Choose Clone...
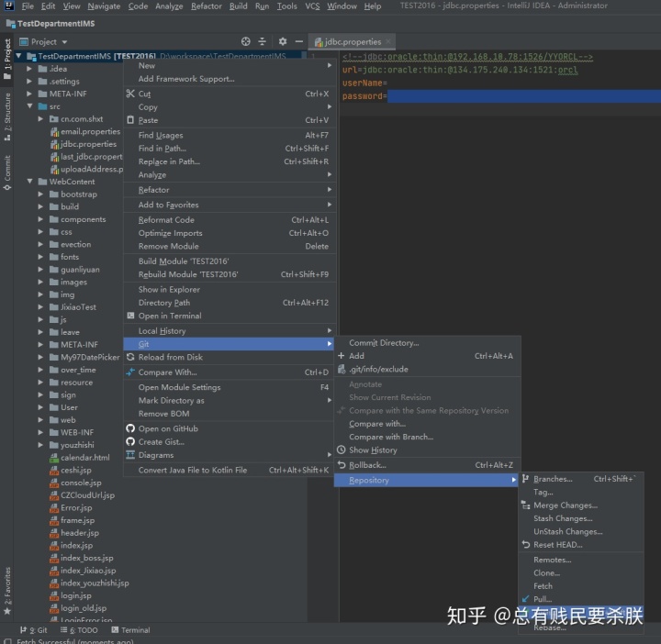The image size is (661, 644). (581, 572)
